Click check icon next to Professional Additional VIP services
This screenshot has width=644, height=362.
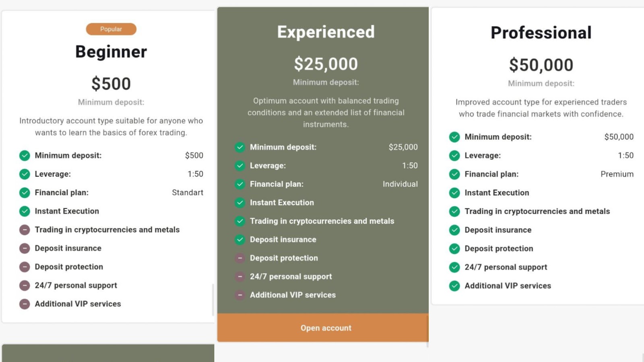tap(454, 286)
